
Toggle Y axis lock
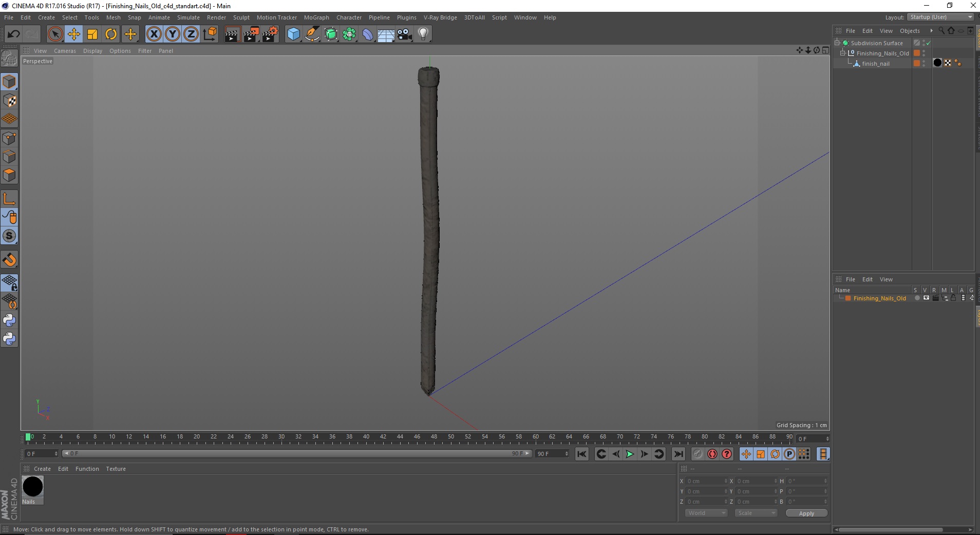(173, 34)
